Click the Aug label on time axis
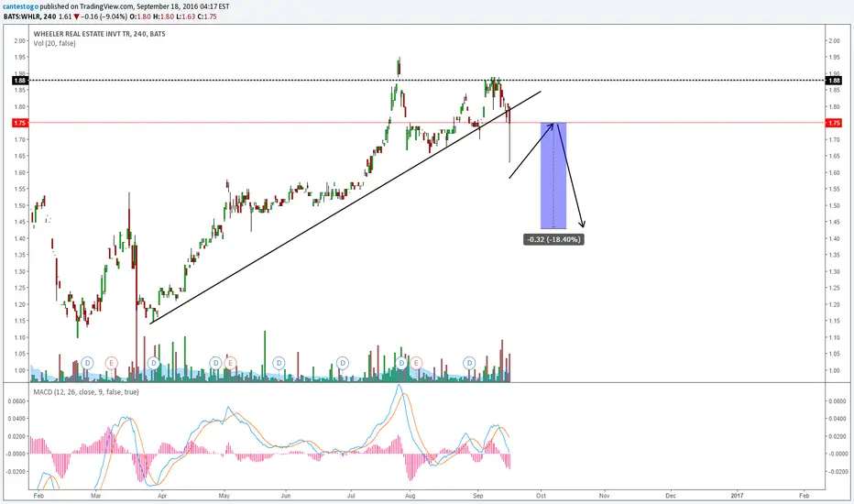The image size is (854, 504). point(411,496)
